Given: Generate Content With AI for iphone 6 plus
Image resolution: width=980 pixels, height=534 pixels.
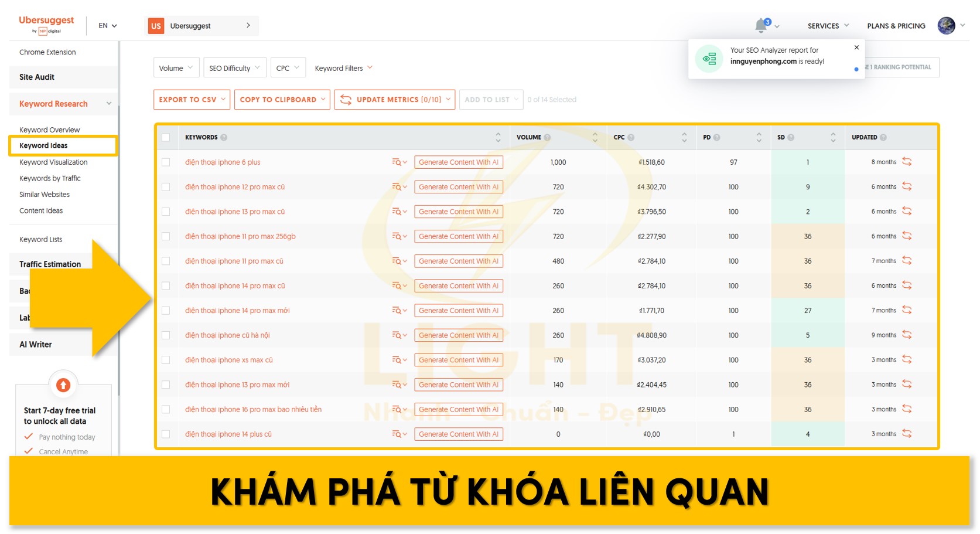Looking at the screenshot, I should [459, 162].
